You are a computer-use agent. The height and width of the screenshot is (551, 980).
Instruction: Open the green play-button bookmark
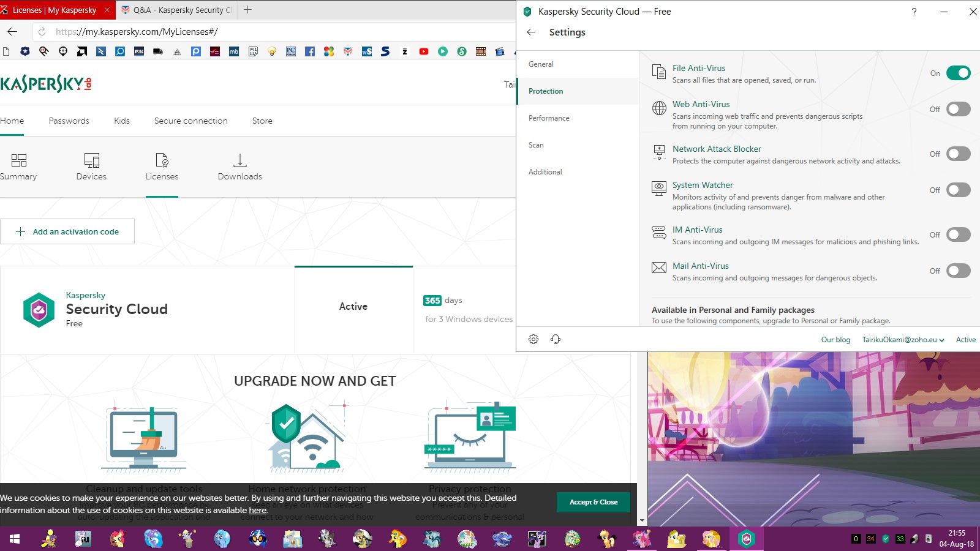click(x=443, y=52)
